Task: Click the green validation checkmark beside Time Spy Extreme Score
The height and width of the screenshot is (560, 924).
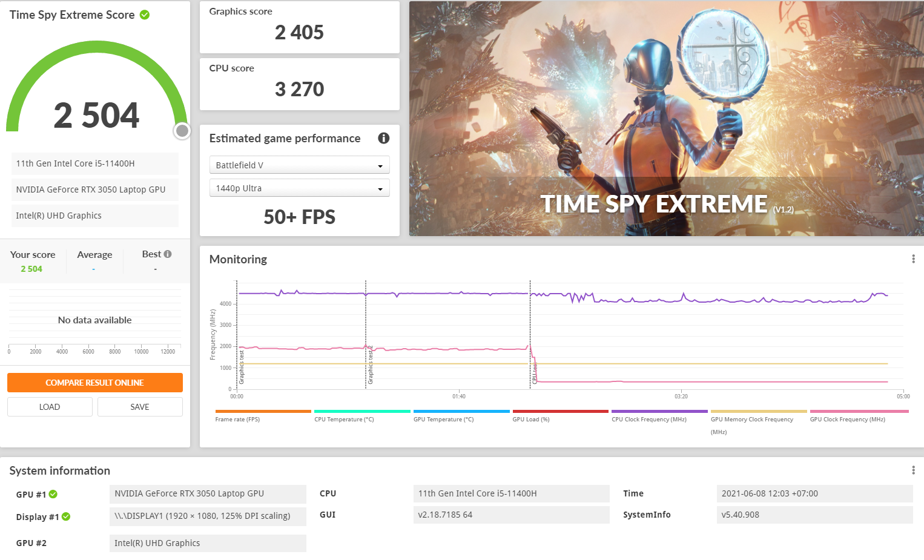Action: [x=145, y=15]
